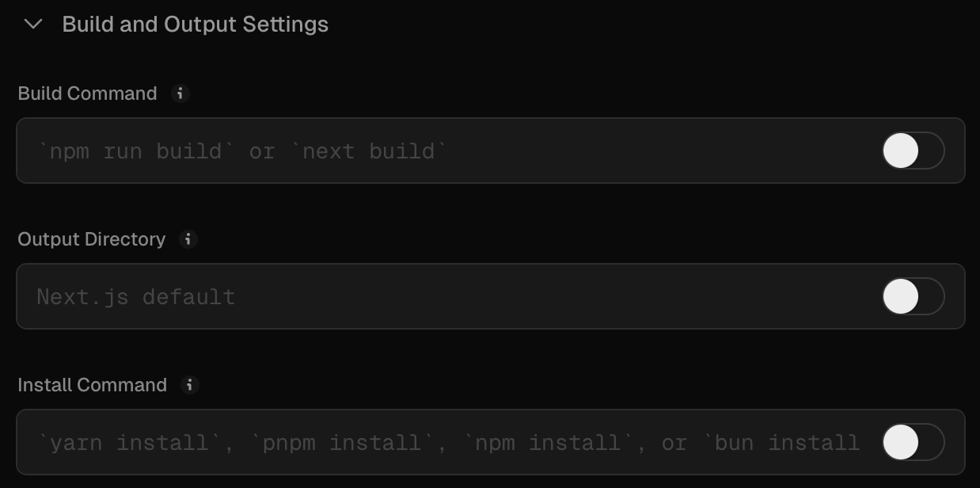Click the Build Command label text

click(87, 93)
